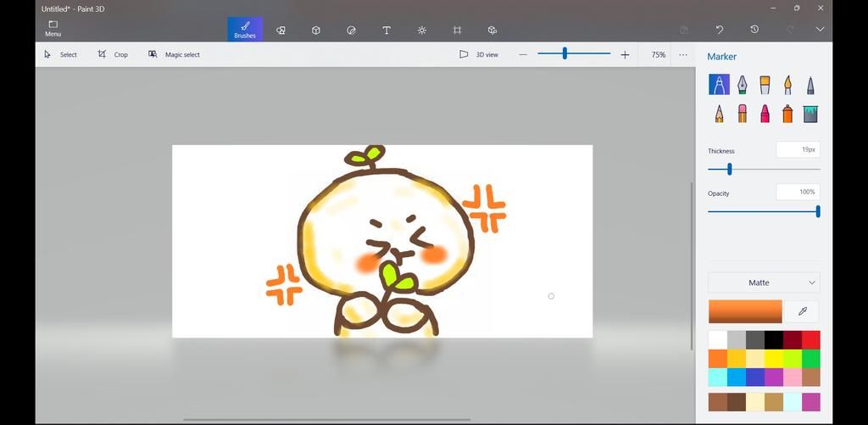Pick the black color swatch
Screen dimensions: 868x425
click(774, 339)
